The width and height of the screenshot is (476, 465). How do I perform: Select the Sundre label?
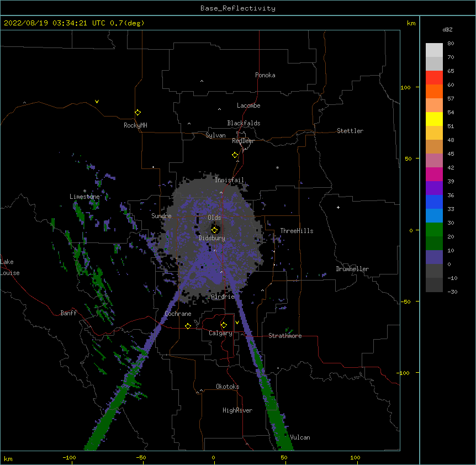[161, 216]
